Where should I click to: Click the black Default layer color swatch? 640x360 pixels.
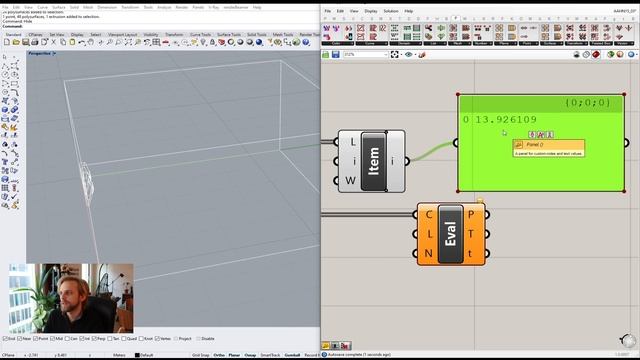[x=137, y=355]
